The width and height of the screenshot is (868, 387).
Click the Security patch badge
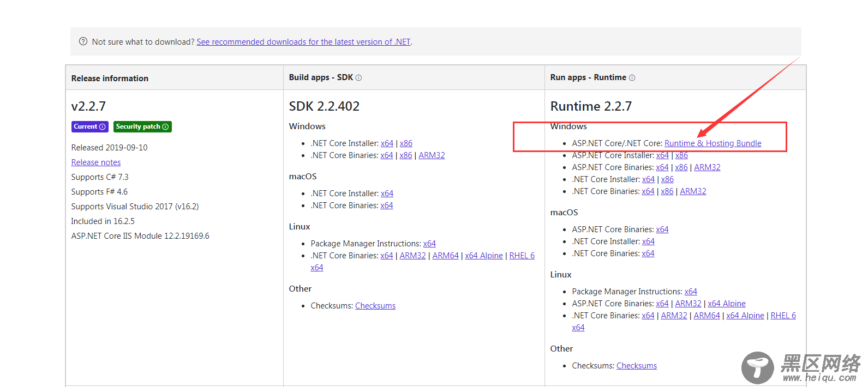(142, 126)
